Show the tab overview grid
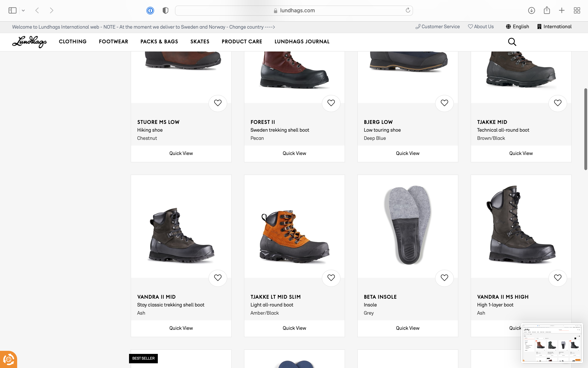Image resolution: width=588 pixels, height=368 pixels. pyautogui.click(x=577, y=10)
